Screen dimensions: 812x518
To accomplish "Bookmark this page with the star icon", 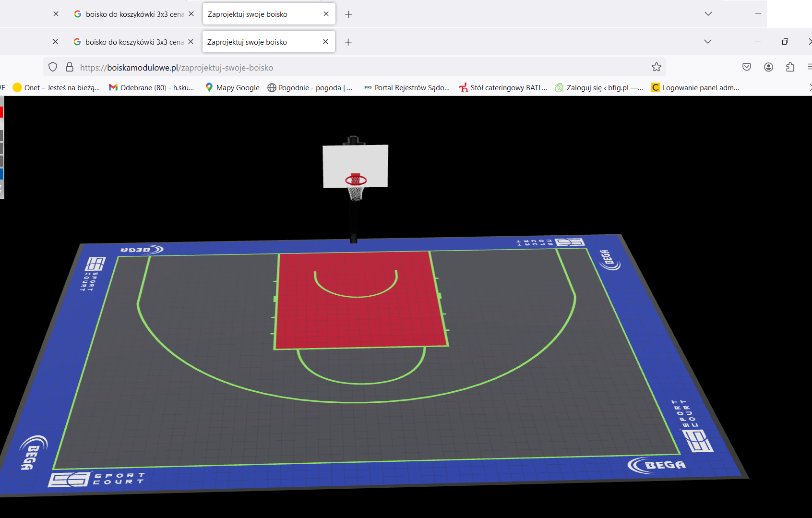I will pos(656,67).
